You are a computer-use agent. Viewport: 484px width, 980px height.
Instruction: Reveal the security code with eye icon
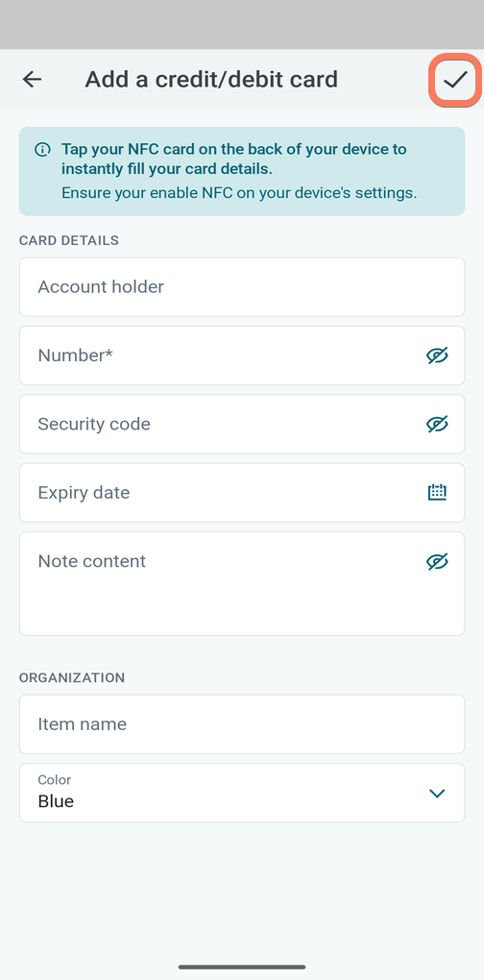[x=437, y=425]
